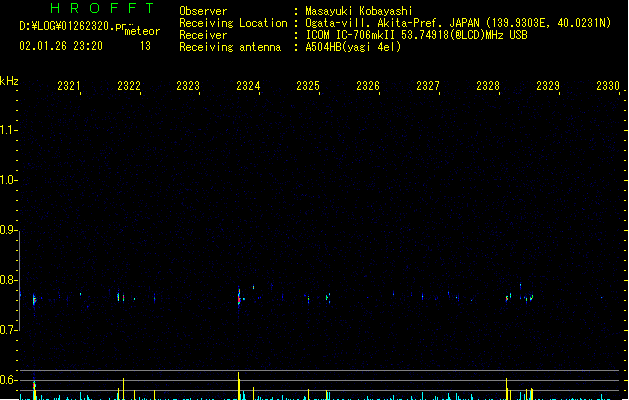Click the 2325 time axis marker
The height and width of the screenshot is (400, 629).
click(x=308, y=86)
